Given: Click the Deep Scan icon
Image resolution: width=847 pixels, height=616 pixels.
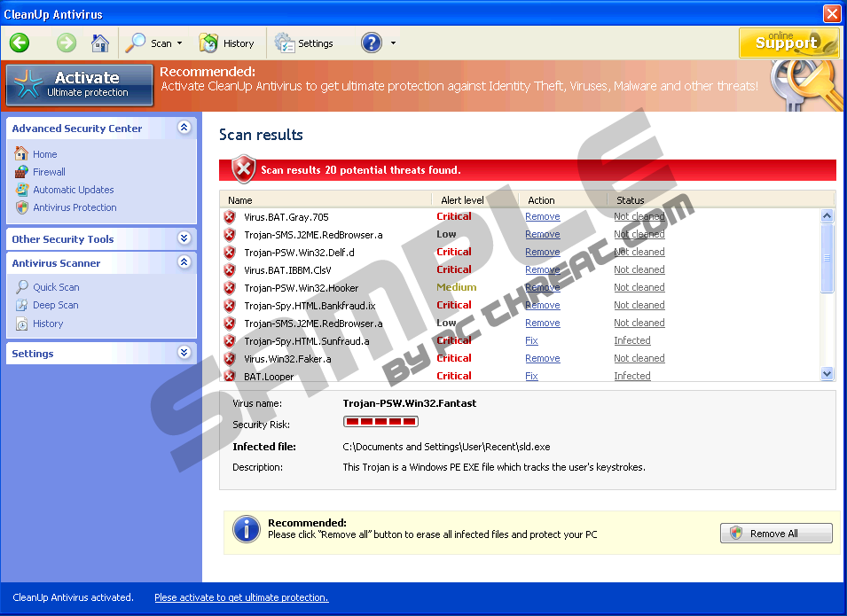Looking at the screenshot, I should click(21, 305).
